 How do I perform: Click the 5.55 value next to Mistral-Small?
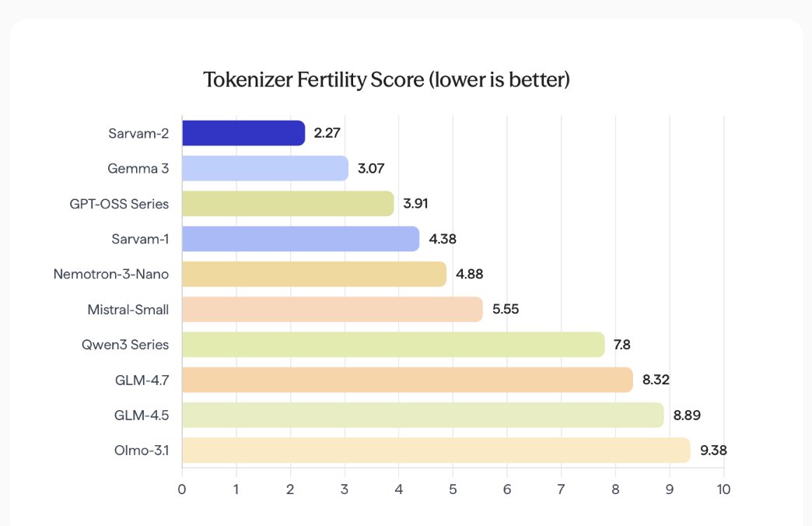(x=505, y=309)
